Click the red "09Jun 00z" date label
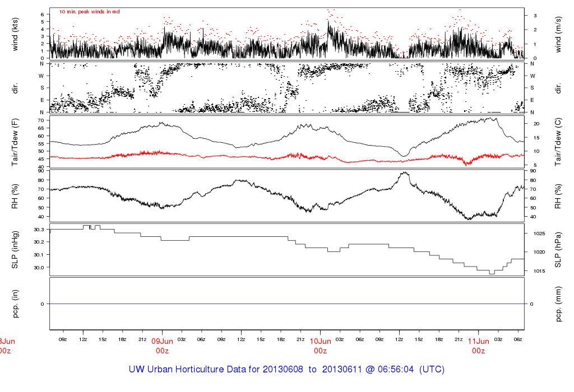This screenshot has height=392, width=574. click(x=162, y=346)
